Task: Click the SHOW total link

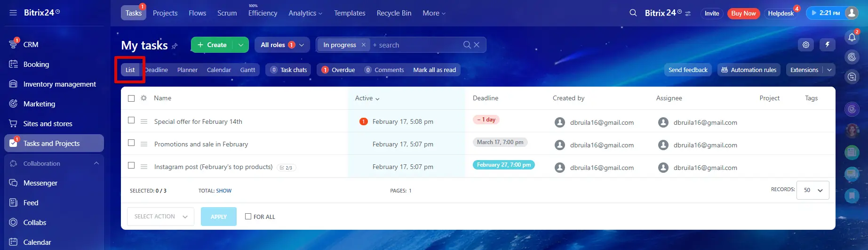Action: pos(223,191)
